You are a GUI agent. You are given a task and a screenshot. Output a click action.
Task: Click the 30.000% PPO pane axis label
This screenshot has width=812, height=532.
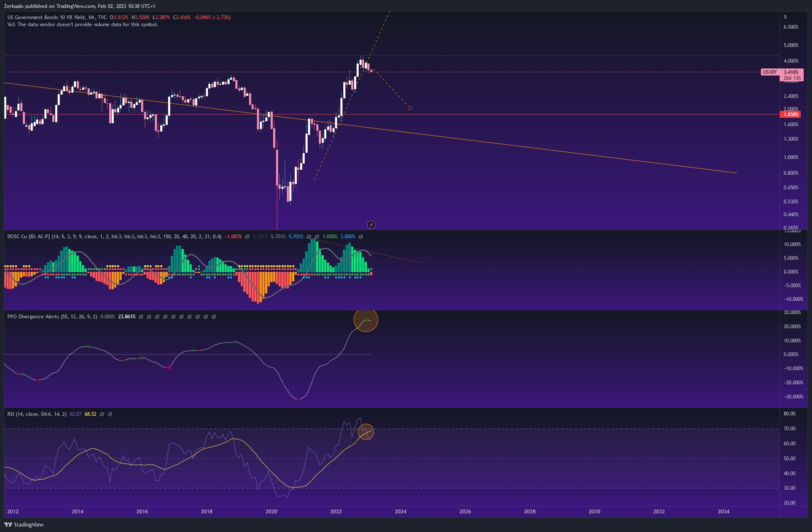coord(792,312)
